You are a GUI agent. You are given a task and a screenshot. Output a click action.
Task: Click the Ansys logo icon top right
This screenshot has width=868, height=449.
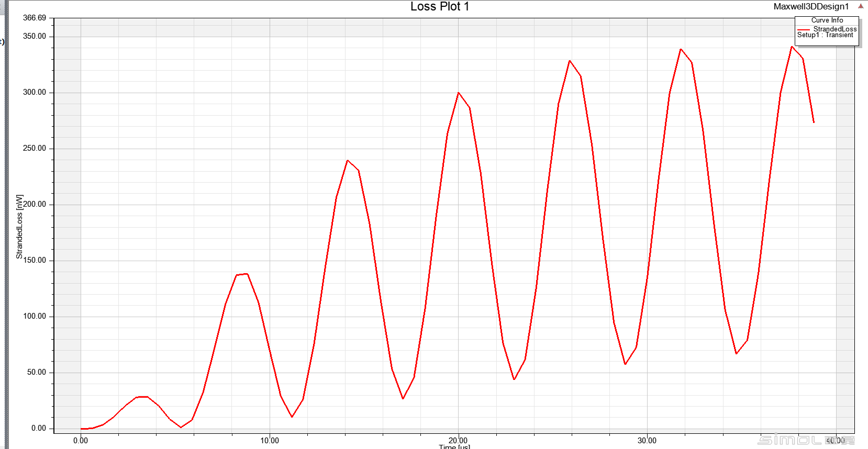pos(861,6)
